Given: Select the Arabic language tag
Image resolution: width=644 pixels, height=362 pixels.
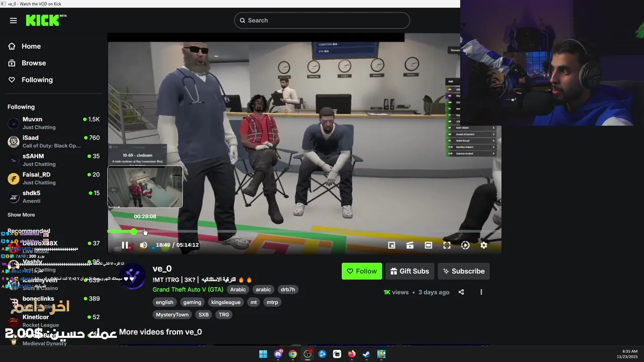Looking at the screenshot, I should point(238,290).
